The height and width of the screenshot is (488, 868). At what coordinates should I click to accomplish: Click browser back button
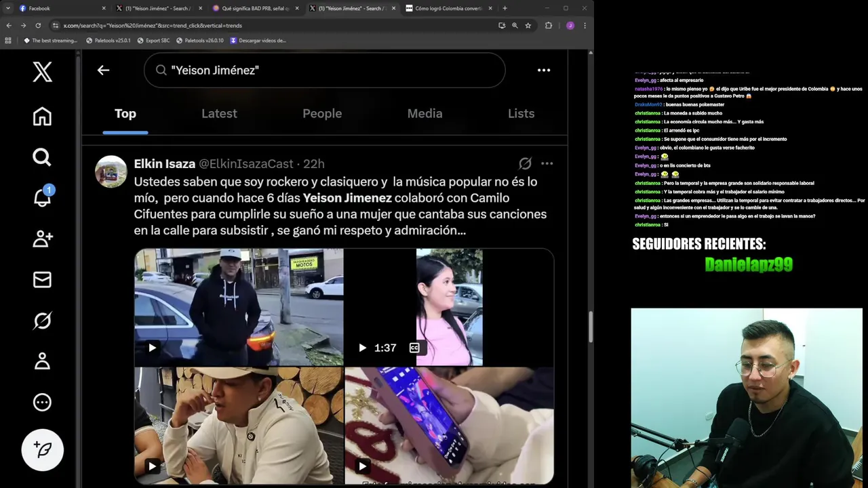pos(9,25)
